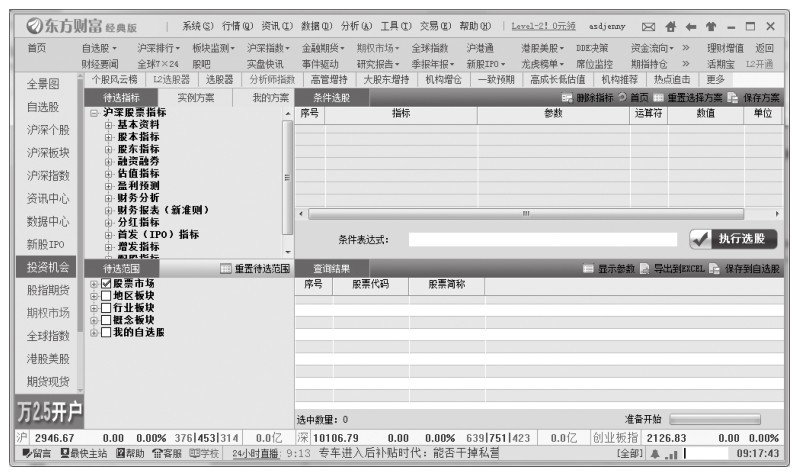Select the 盈利预测 tree item
The height and width of the screenshot is (474, 797).
point(138,186)
